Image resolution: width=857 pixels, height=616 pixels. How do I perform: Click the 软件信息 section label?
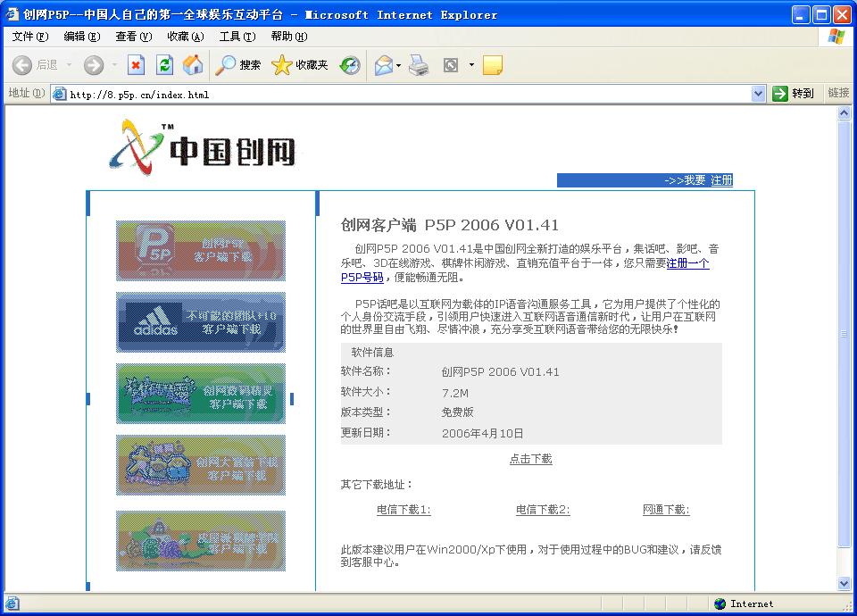[372, 353]
